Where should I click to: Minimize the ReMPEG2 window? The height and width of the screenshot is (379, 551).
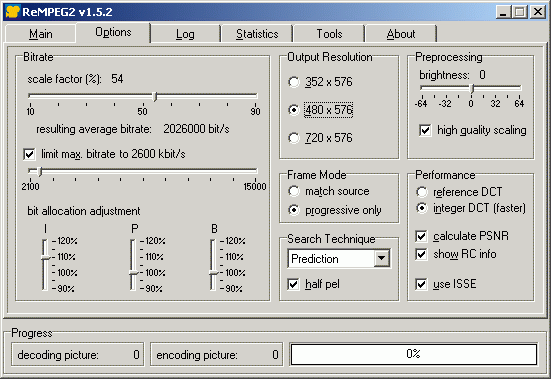point(503,12)
